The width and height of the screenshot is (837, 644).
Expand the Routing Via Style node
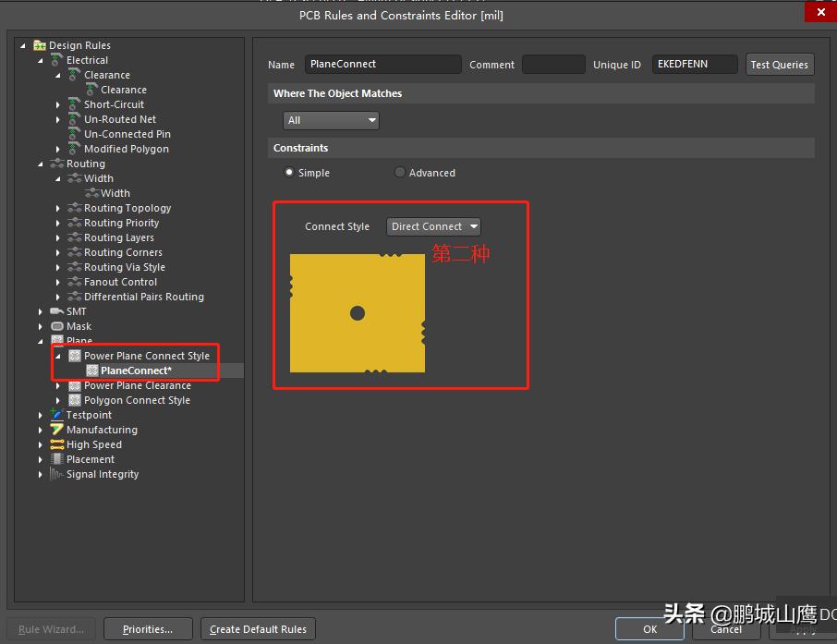[x=58, y=267]
